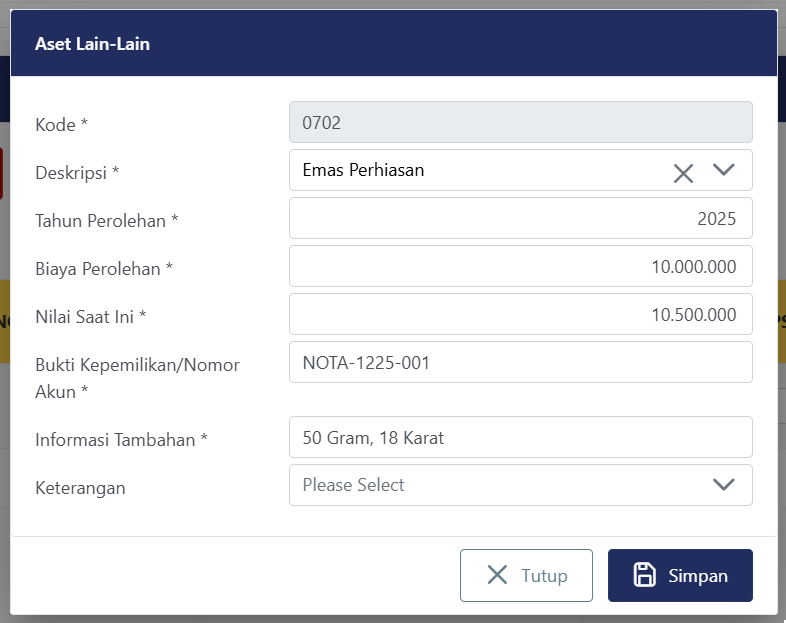Open the Keterangan dropdown arrow

pos(724,485)
